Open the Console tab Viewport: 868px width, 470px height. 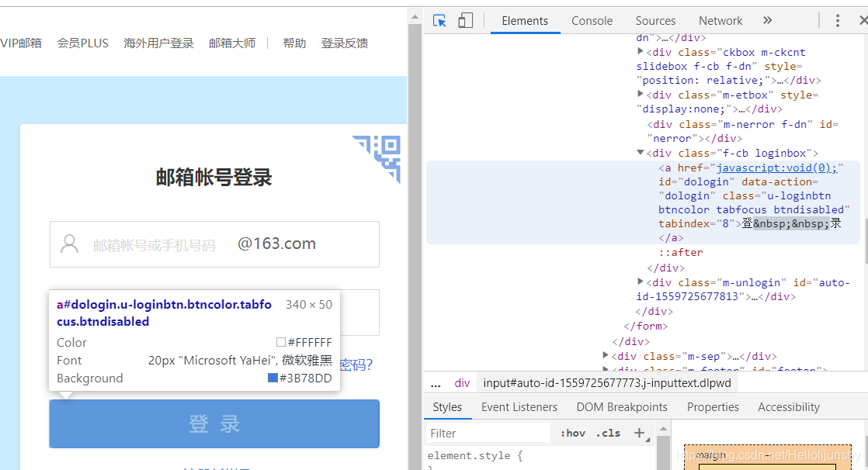pos(592,21)
